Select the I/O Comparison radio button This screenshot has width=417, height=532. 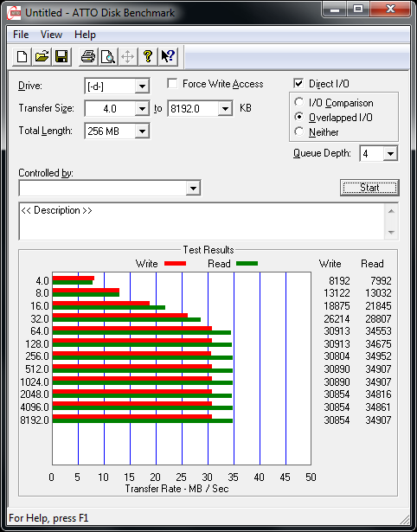[299, 102]
